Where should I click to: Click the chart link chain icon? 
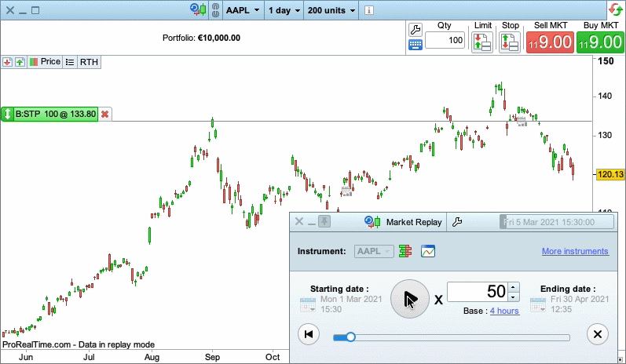click(x=215, y=10)
